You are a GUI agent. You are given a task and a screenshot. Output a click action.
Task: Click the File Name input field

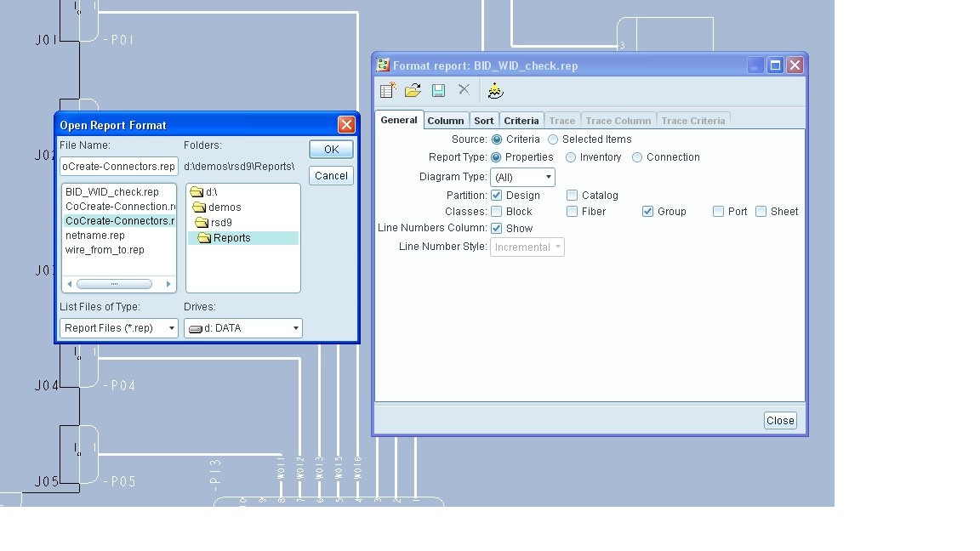coord(119,166)
